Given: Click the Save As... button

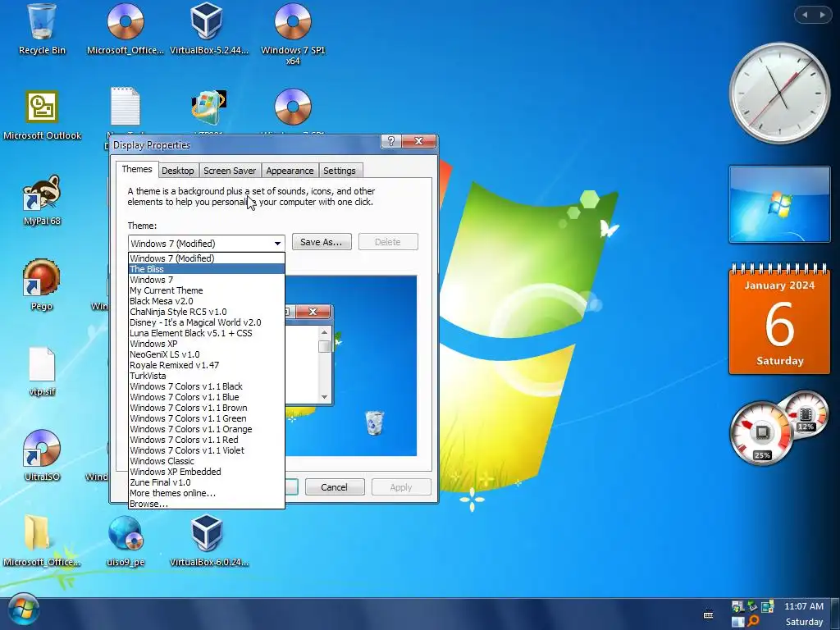Looking at the screenshot, I should tap(322, 242).
